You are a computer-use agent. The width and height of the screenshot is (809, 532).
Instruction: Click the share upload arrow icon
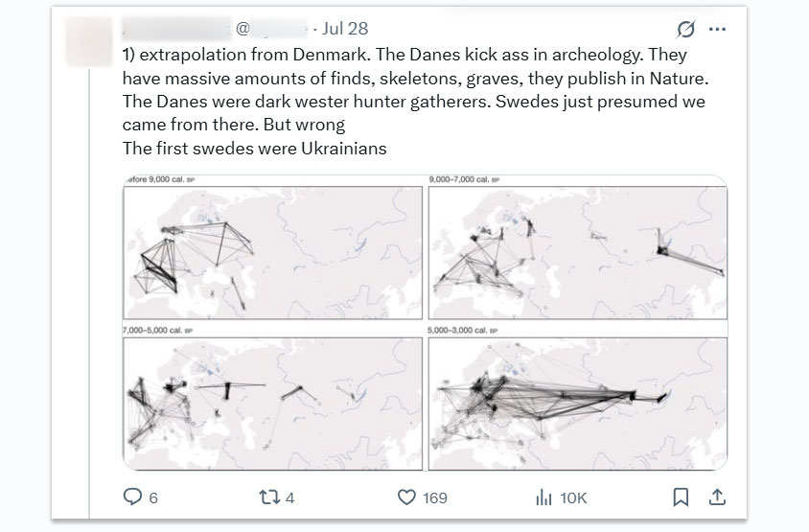pos(715,497)
